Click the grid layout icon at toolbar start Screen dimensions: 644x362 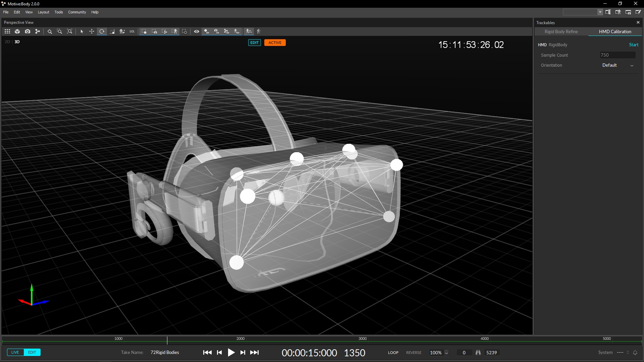[7, 31]
